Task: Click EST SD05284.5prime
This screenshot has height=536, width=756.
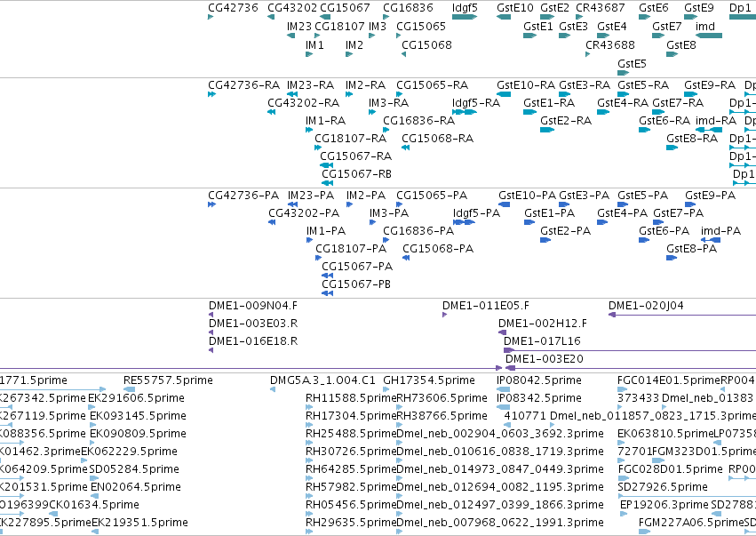Action: tap(134, 469)
